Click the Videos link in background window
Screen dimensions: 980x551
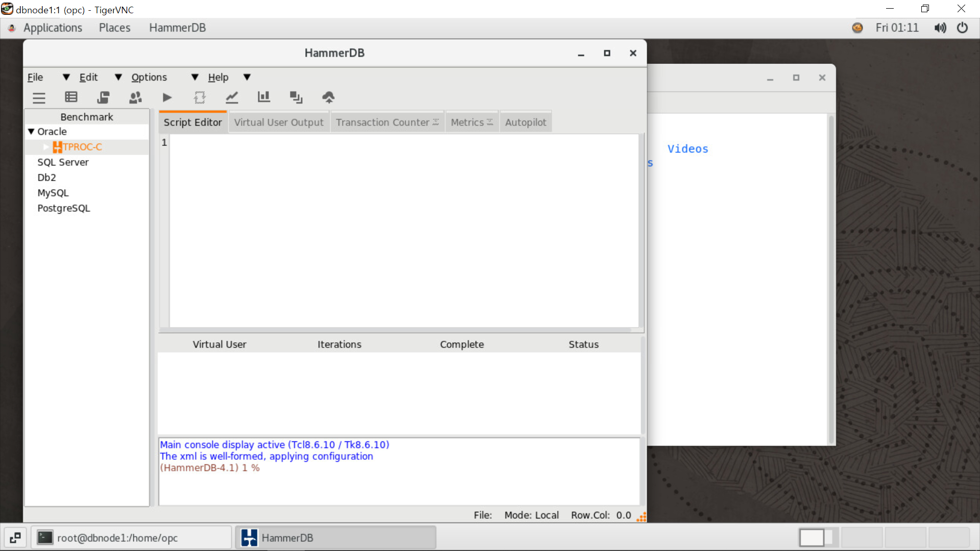(x=688, y=149)
